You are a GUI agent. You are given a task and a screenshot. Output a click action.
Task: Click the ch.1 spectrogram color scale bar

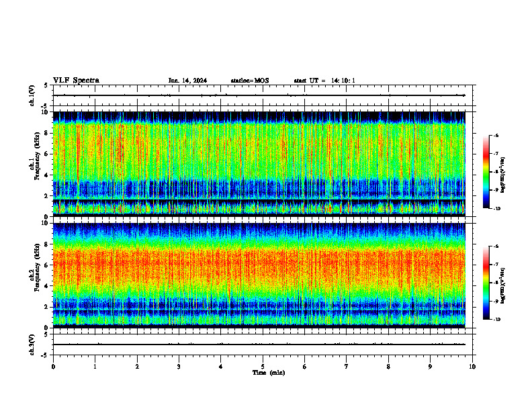click(x=486, y=172)
